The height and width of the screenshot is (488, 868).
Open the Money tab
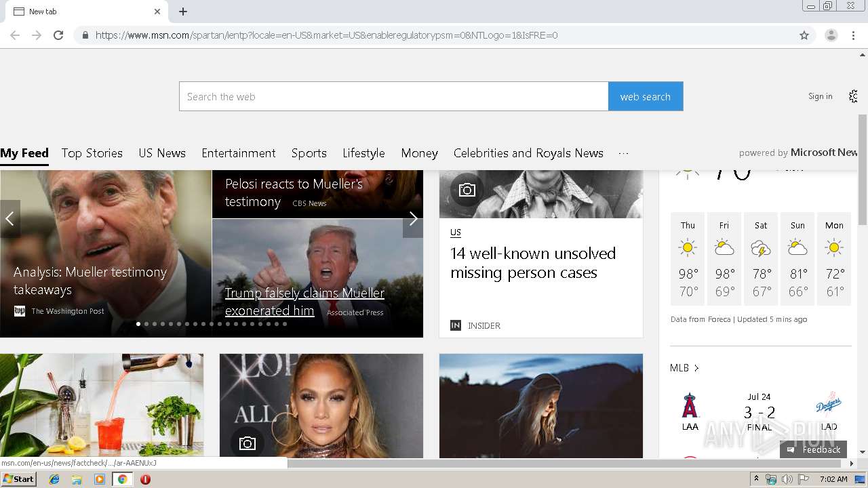[419, 153]
